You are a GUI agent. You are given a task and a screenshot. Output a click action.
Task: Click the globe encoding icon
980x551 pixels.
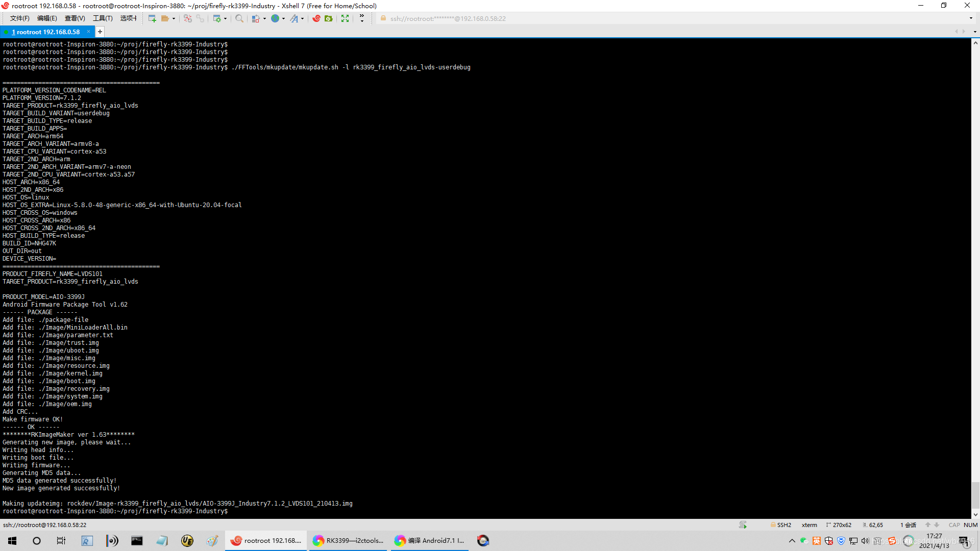[x=275, y=18]
